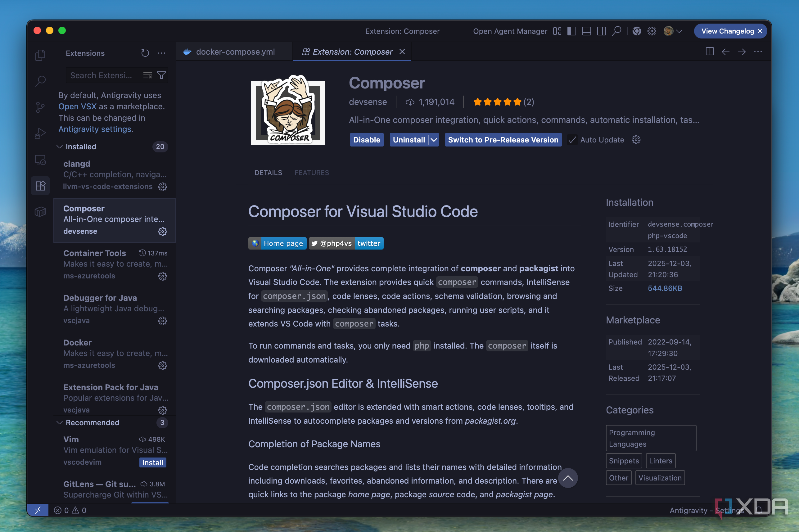The image size is (799, 532).
Task: Open Run and Debug view
Action: tap(40, 133)
